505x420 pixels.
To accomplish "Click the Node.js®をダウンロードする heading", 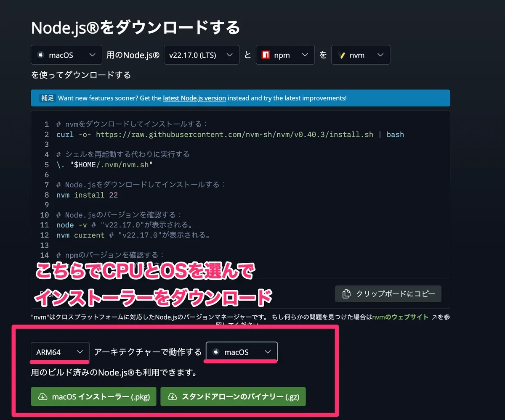I will point(136,27).
